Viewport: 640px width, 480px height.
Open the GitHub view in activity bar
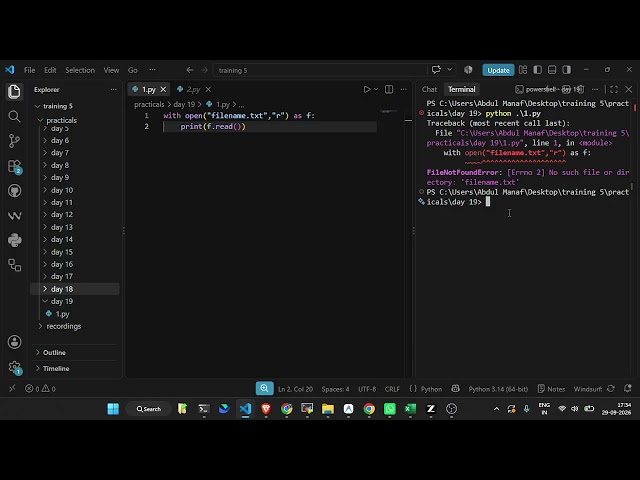[x=15, y=191]
